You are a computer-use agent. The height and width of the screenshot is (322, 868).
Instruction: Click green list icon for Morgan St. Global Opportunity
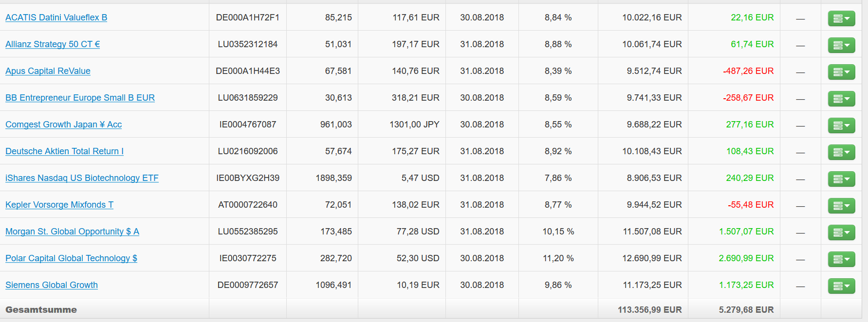[x=841, y=233]
